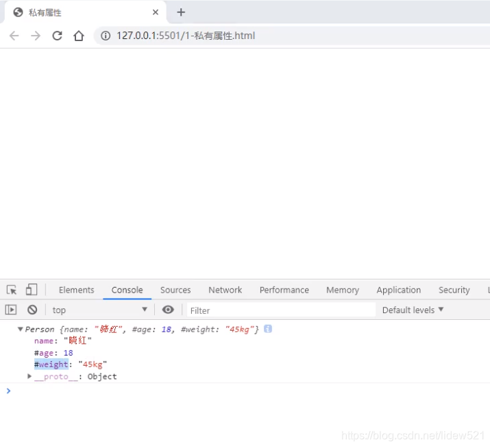
Task: Switch to the Sources panel
Action: [175, 290]
